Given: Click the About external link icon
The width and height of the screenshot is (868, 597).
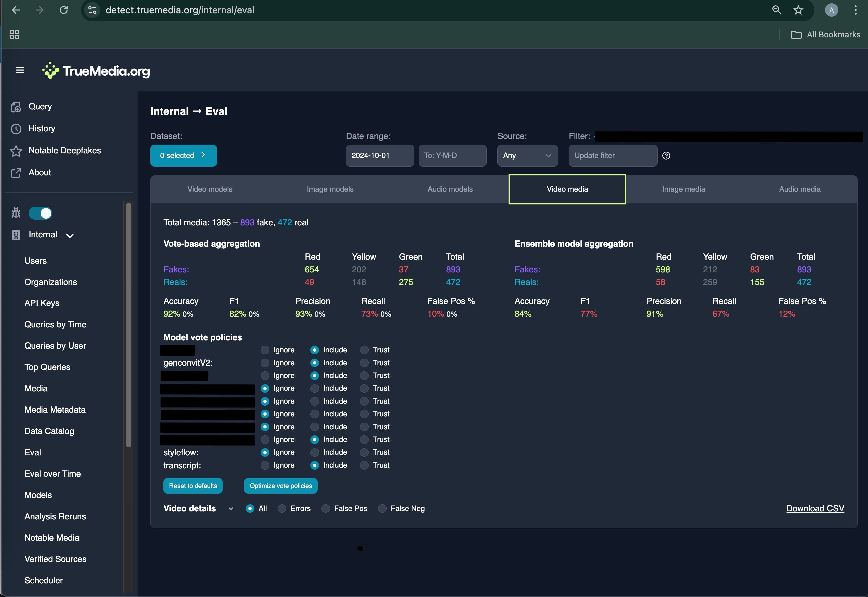Looking at the screenshot, I should click(x=16, y=173).
